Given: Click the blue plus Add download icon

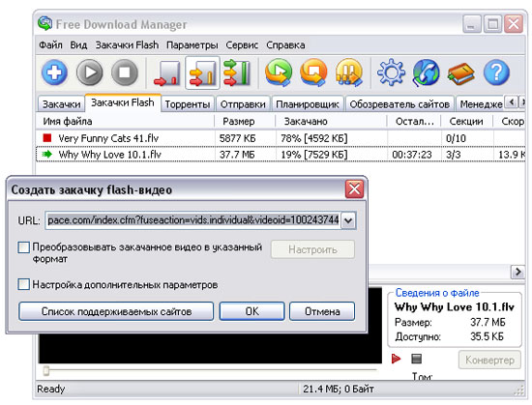Looking at the screenshot, I should click(54, 72).
